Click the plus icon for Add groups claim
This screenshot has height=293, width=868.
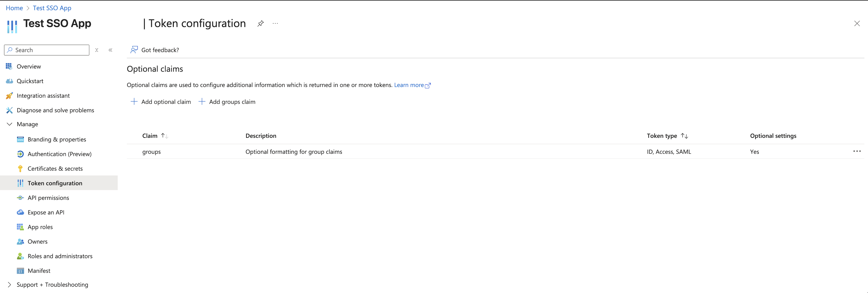click(x=202, y=102)
